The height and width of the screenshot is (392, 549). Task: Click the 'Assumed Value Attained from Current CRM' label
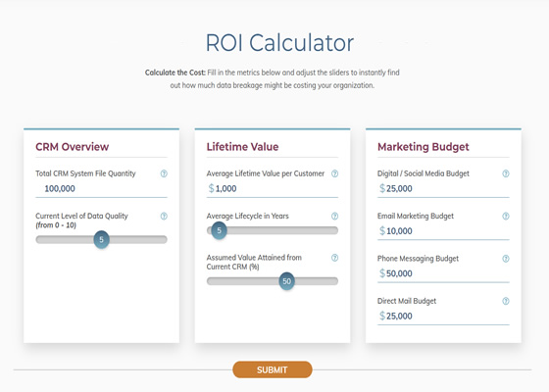[x=254, y=263]
